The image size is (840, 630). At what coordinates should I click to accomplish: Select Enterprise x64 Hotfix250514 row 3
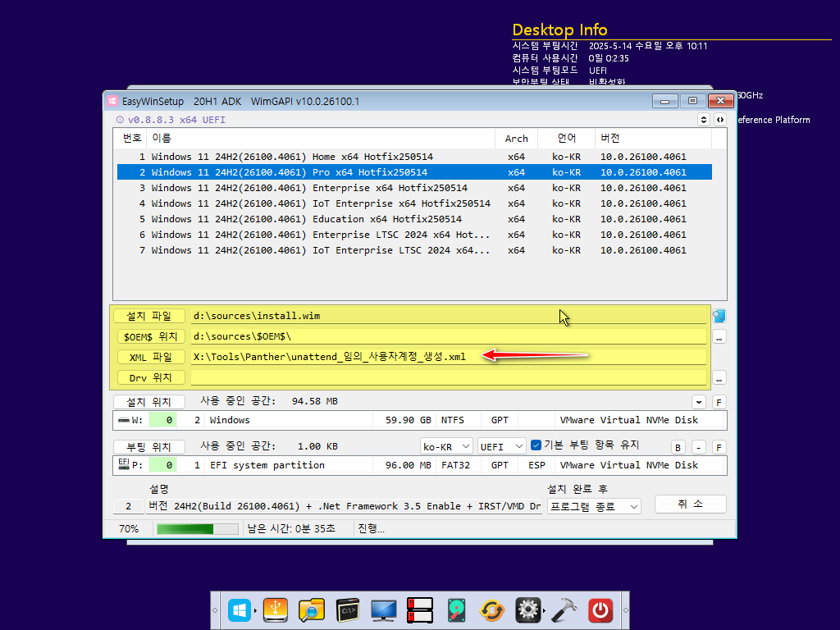click(414, 188)
